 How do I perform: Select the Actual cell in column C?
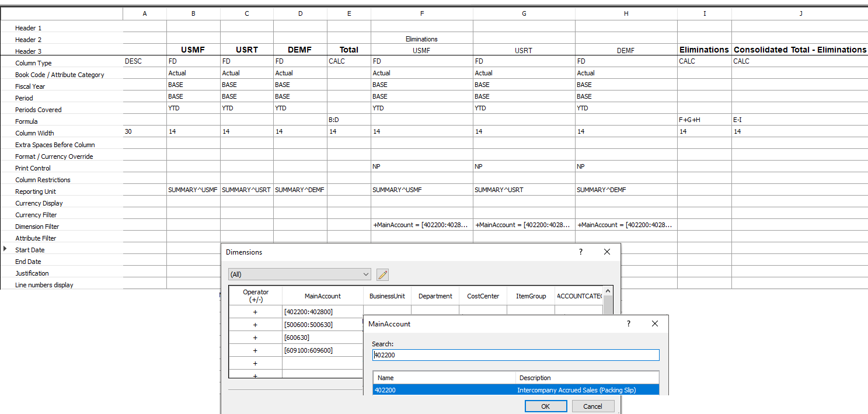(x=247, y=73)
